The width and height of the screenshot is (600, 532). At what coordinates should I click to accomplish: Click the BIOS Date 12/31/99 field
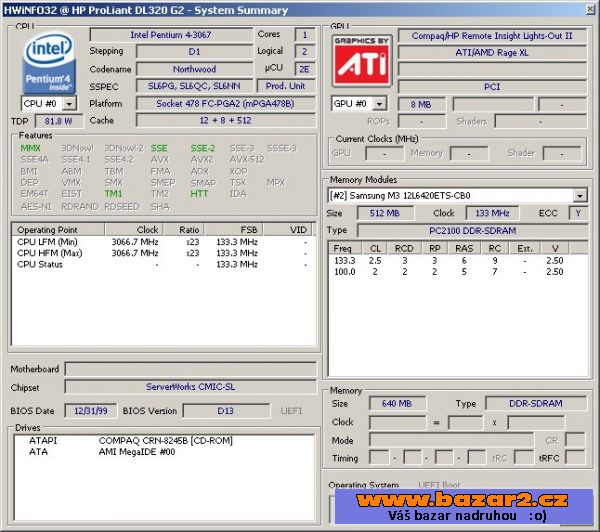91,411
